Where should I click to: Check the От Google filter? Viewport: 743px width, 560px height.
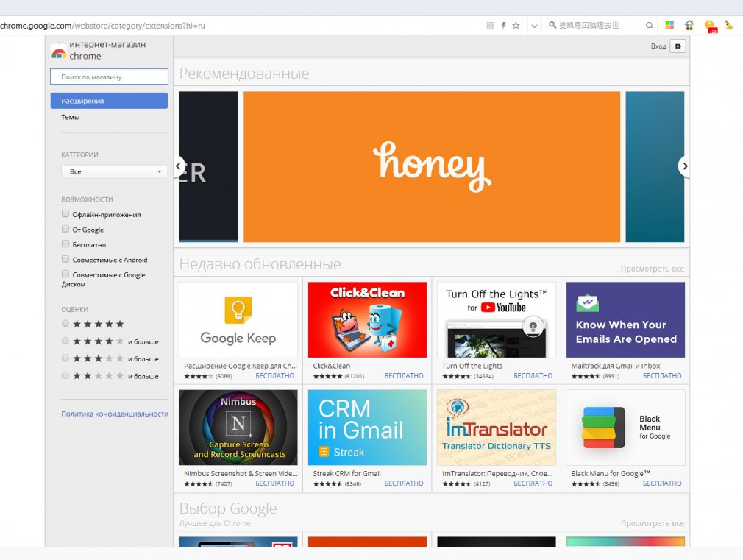click(x=65, y=229)
